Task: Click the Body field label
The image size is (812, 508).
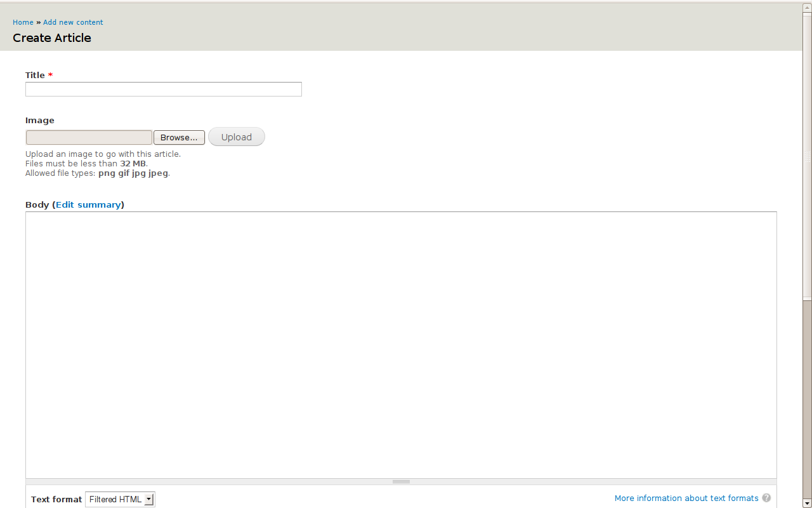Action: pos(37,204)
